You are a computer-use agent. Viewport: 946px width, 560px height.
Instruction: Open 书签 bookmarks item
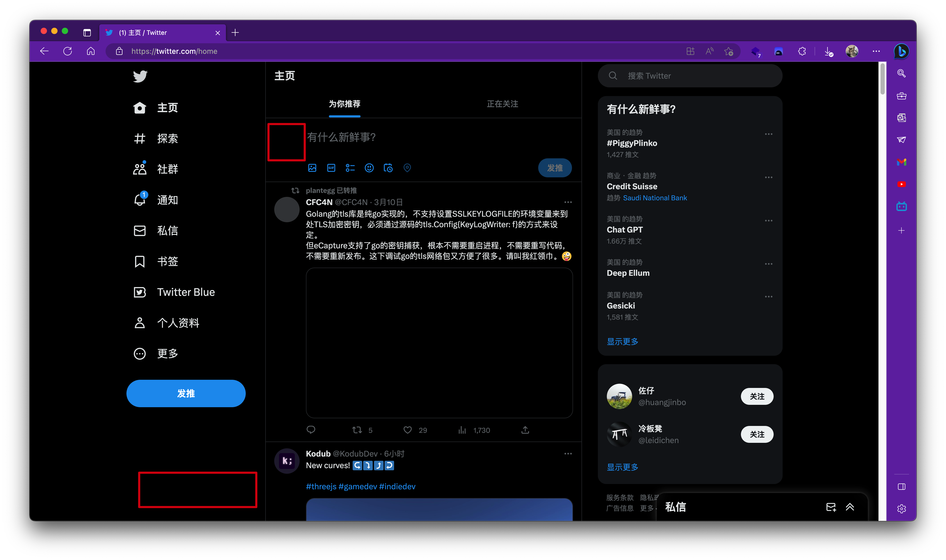tap(155, 262)
